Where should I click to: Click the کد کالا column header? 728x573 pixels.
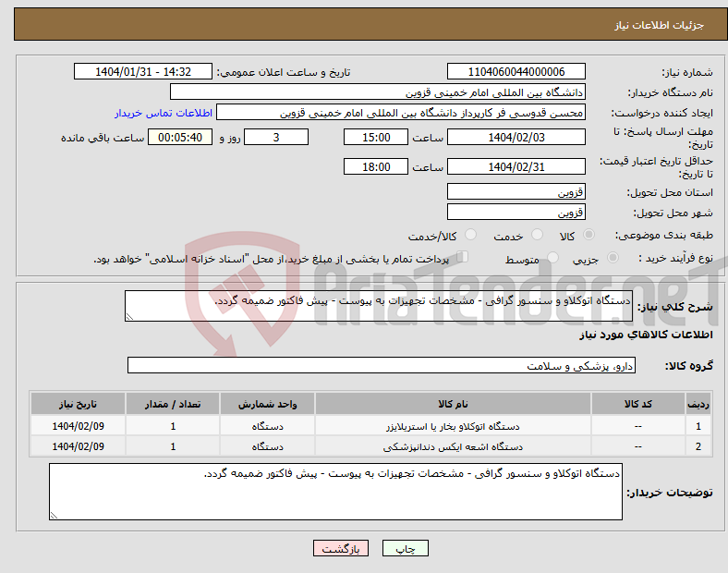tap(638, 404)
